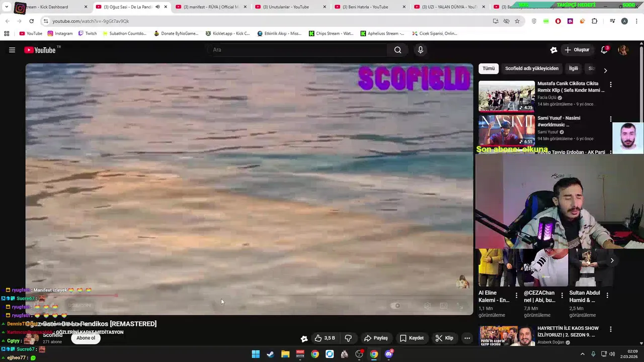Viewport: 644px width, 362px height.
Task: Open Discord from taskbar
Action: tap(388, 354)
